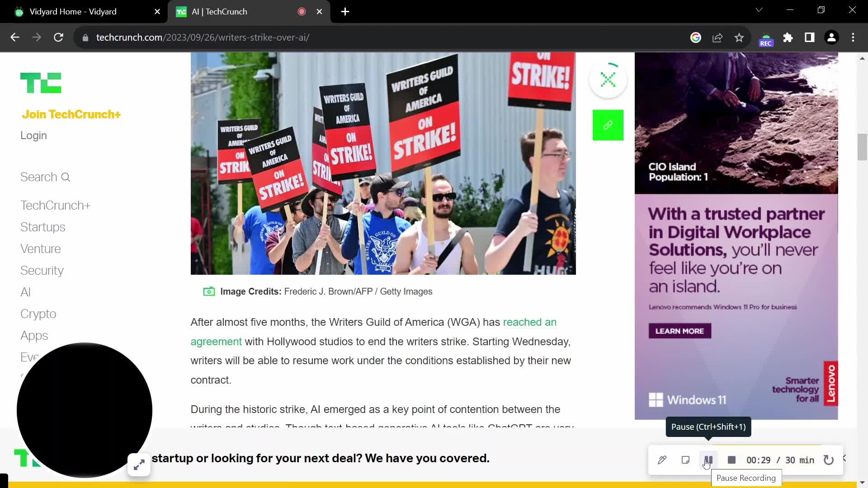
Task: Click Learn More in Lenovo ad
Action: (x=679, y=331)
